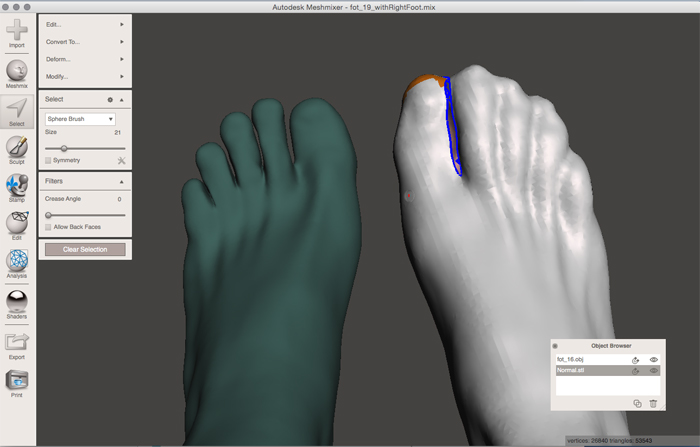The width and height of the screenshot is (700, 447).
Task: Open the Shaders panel
Action: point(17,301)
